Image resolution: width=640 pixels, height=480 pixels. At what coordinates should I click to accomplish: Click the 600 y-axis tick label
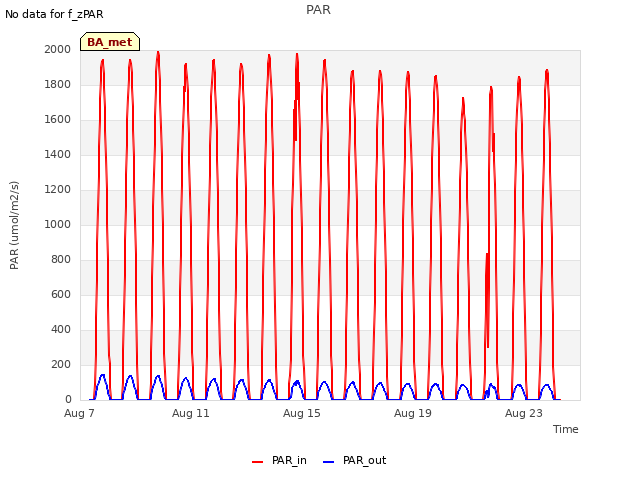(61, 294)
